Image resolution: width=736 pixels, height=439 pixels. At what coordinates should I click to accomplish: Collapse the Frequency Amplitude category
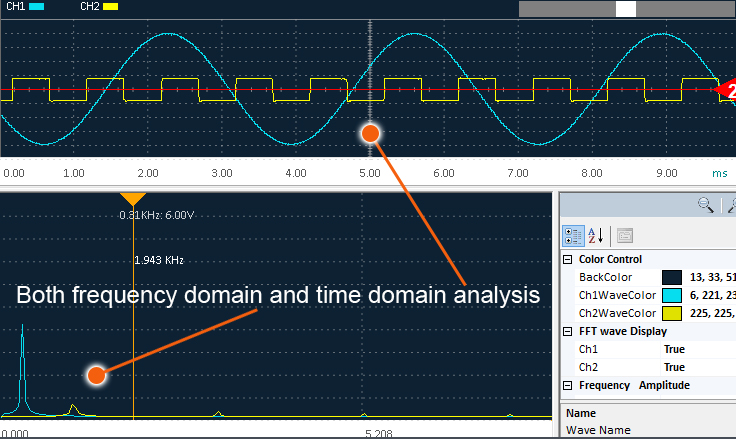[x=568, y=385]
